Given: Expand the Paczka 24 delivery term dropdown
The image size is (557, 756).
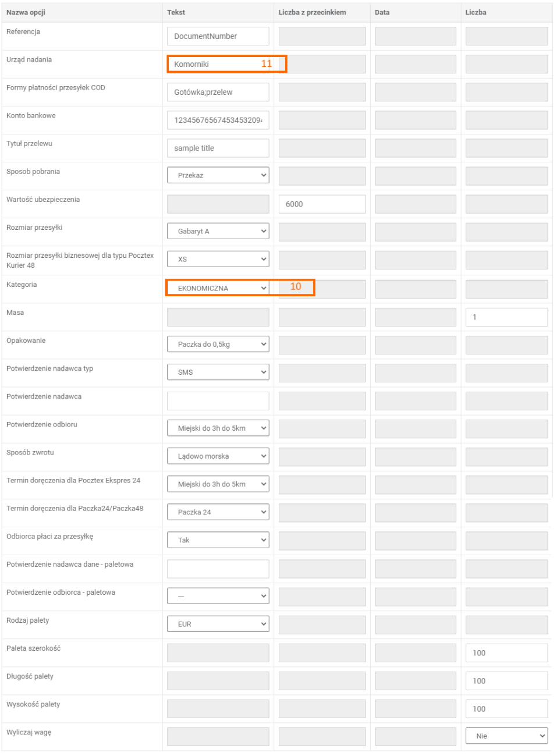Looking at the screenshot, I should point(218,512).
